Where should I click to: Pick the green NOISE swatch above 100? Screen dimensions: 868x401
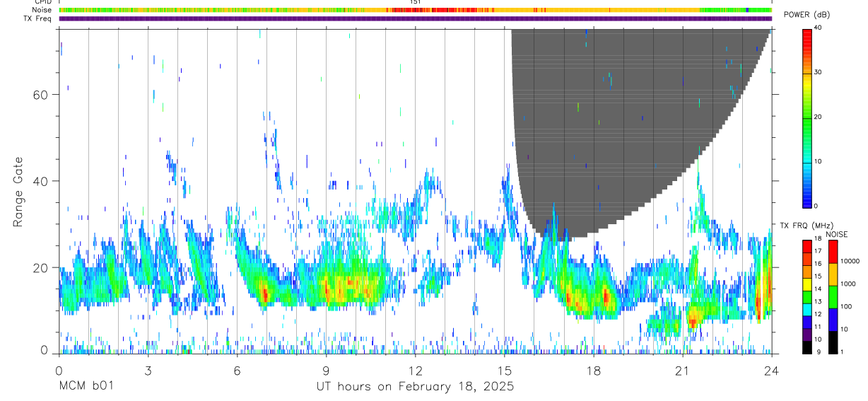833,297
